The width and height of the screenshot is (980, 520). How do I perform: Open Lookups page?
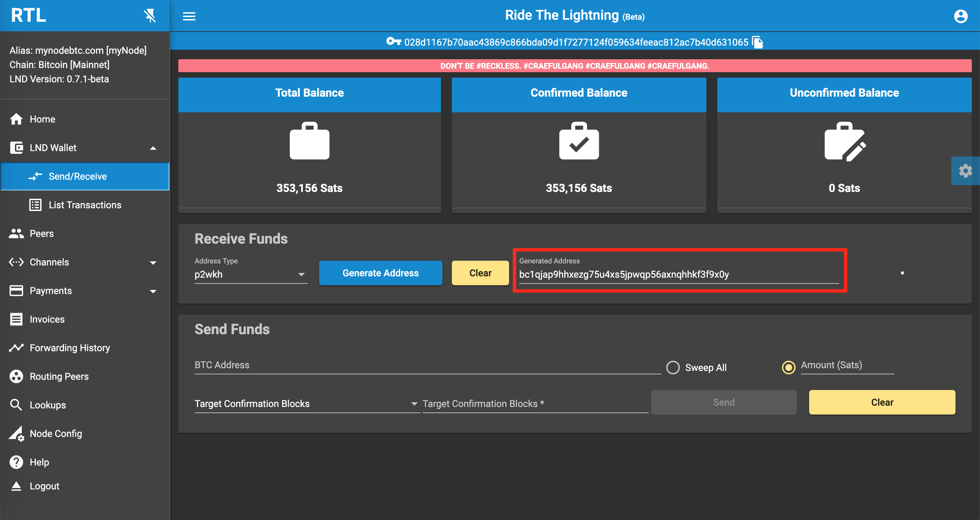pos(85,405)
